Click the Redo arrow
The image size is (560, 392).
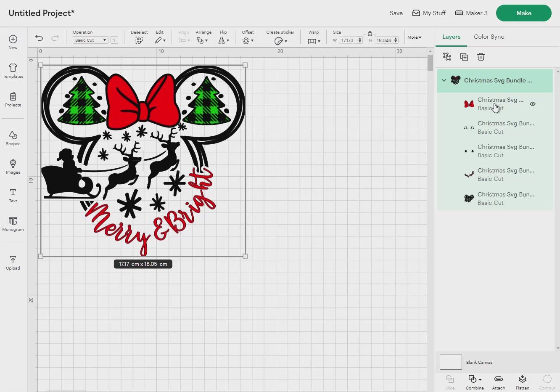(55, 38)
